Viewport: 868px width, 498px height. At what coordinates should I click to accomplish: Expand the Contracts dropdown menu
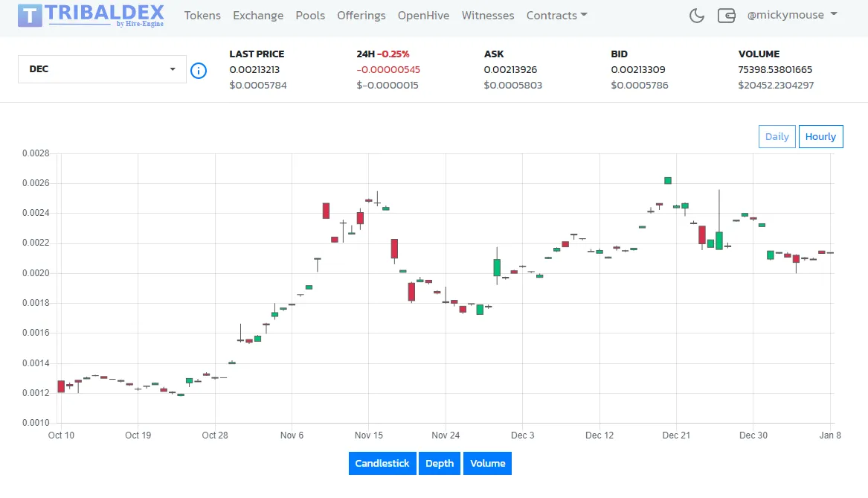(x=556, y=16)
